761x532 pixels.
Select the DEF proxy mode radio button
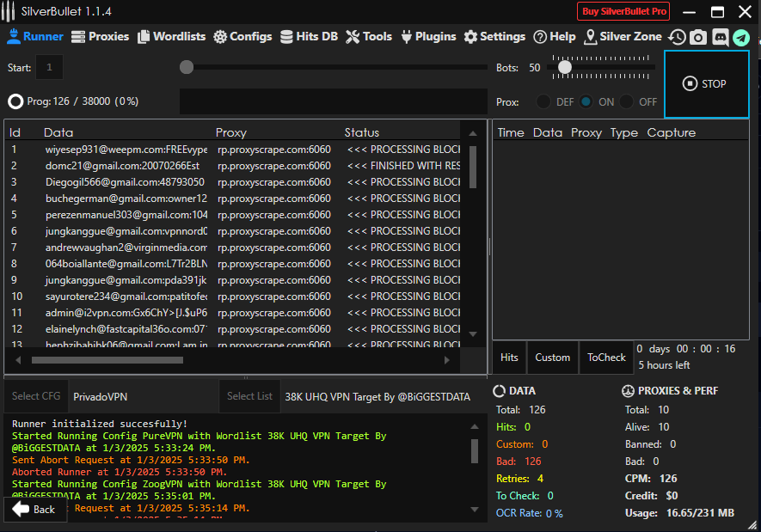point(543,101)
